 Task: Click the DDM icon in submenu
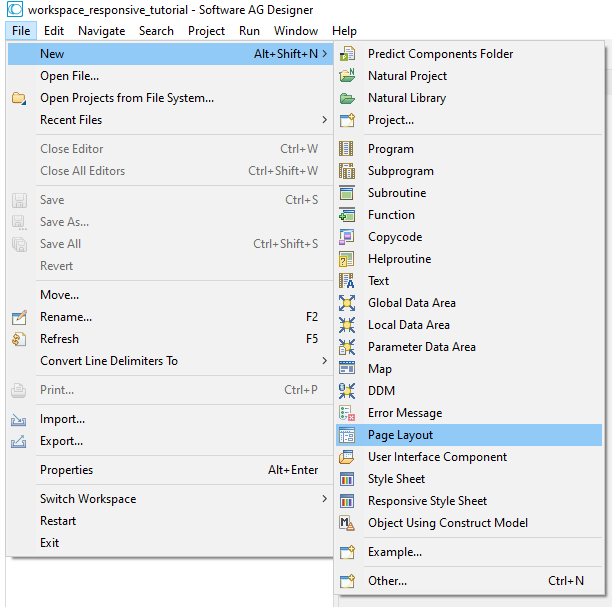(x=347, y=391)
